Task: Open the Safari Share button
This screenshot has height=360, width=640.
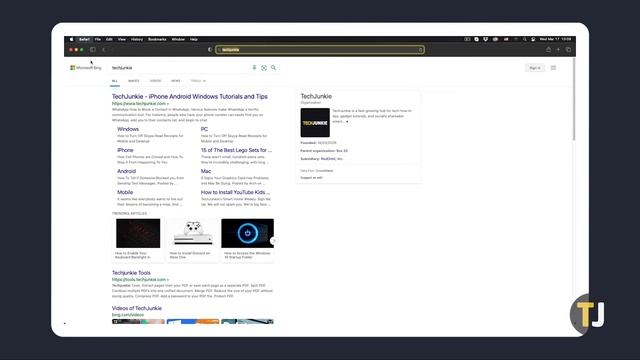Action: tap(548, 49)
